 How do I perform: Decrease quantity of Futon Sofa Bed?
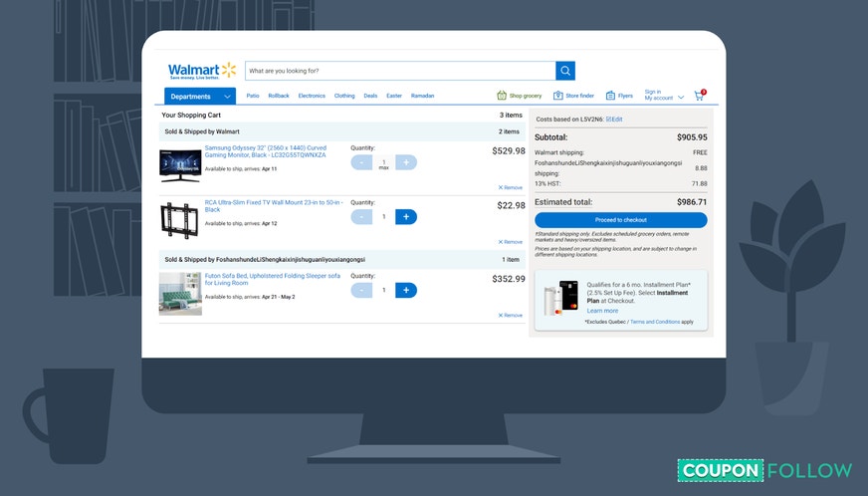point(361,290)
